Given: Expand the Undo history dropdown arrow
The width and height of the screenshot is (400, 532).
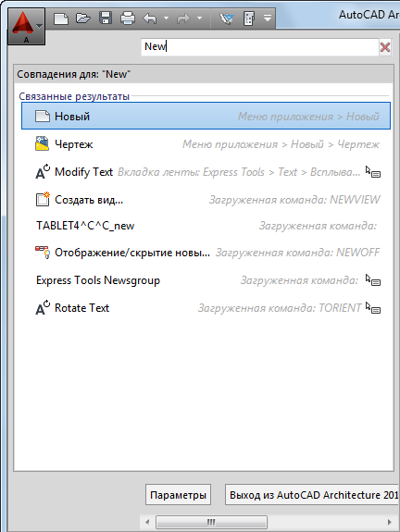Looking at the screenshot, I should click(166, 18).
